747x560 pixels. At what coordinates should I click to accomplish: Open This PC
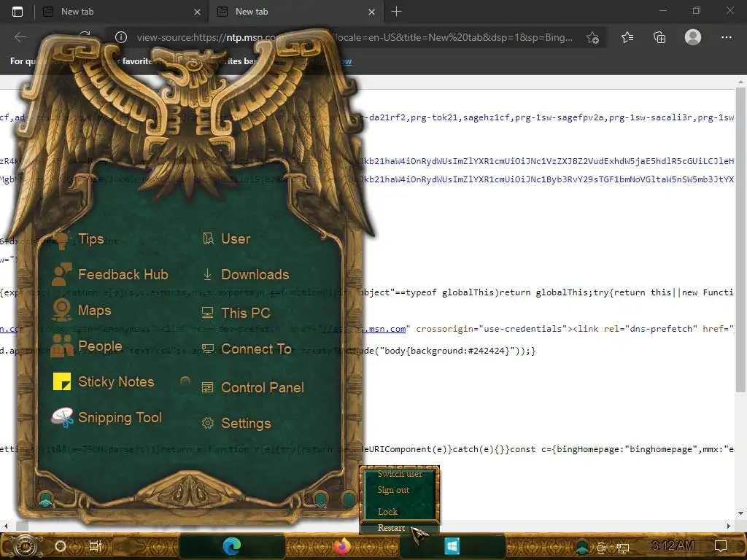point(236,313)
